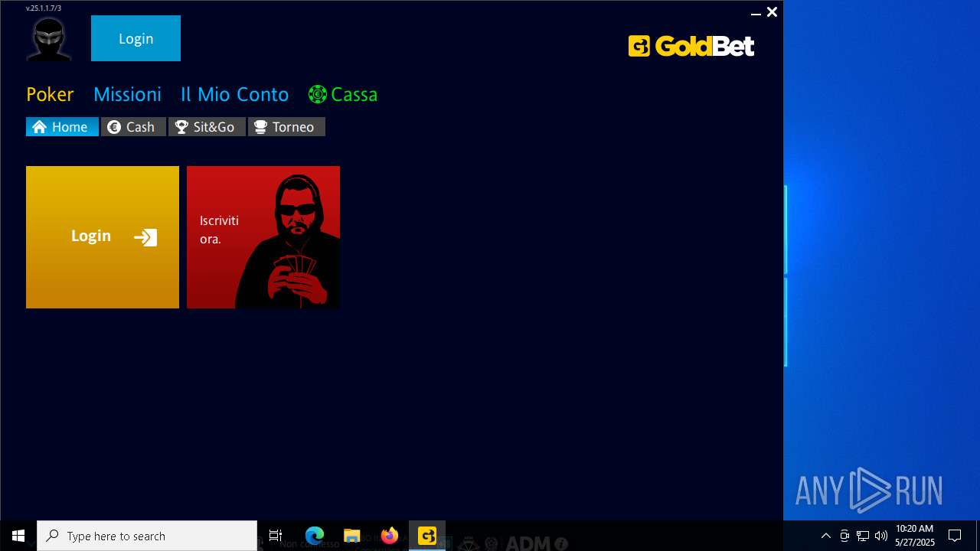
Task: Switch to the Torneo tab
Action: tap(286, 127)
